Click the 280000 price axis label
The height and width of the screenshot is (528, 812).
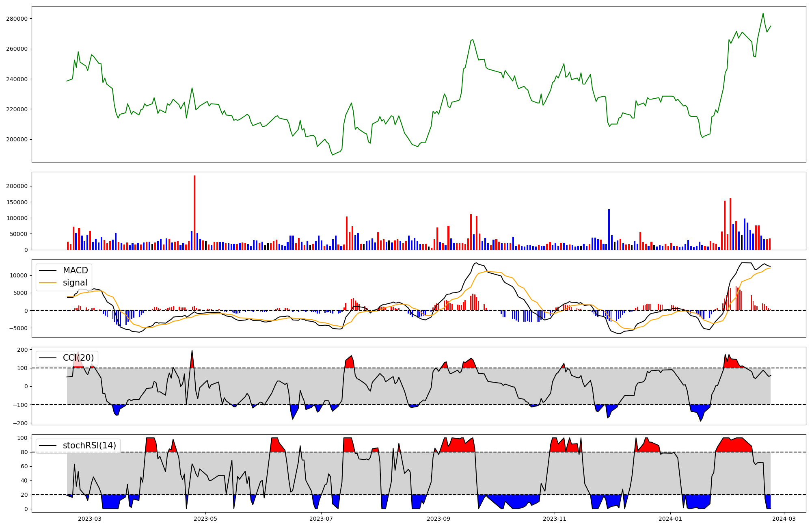pyautogui.click(x=17, y=19)
